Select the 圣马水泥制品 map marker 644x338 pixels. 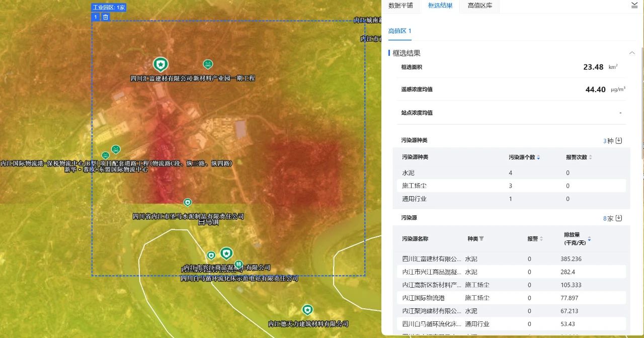(188, 203)
